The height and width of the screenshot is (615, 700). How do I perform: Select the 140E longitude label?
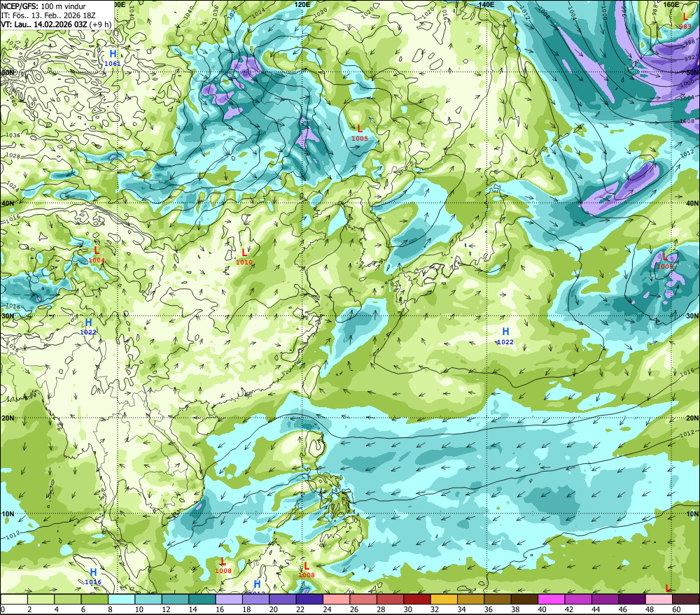[486, 4]
